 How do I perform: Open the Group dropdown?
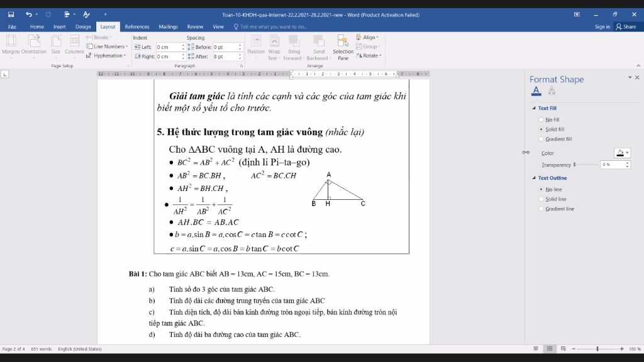coord(369,47)
